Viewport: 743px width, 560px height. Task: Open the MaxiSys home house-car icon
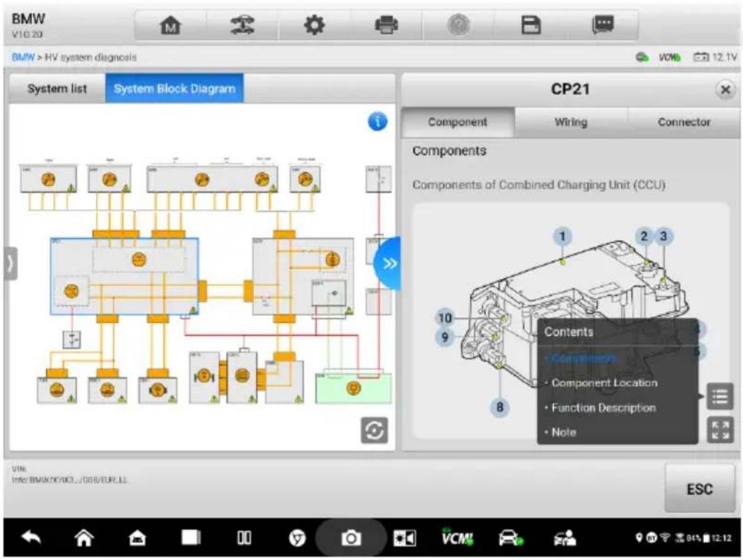point(137,538)
